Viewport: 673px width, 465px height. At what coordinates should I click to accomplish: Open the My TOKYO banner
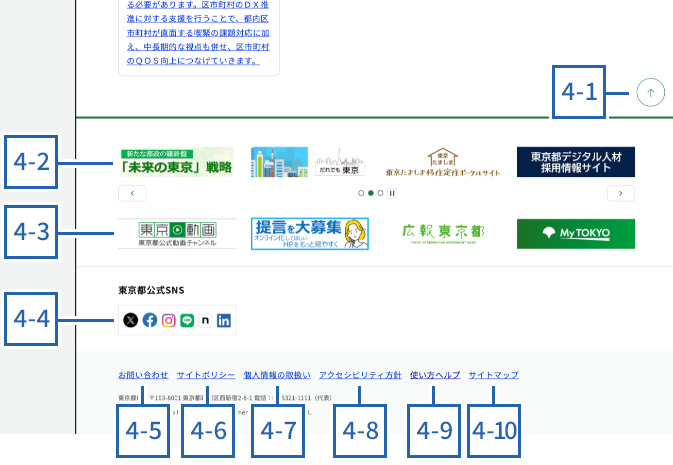click(576, 234)
